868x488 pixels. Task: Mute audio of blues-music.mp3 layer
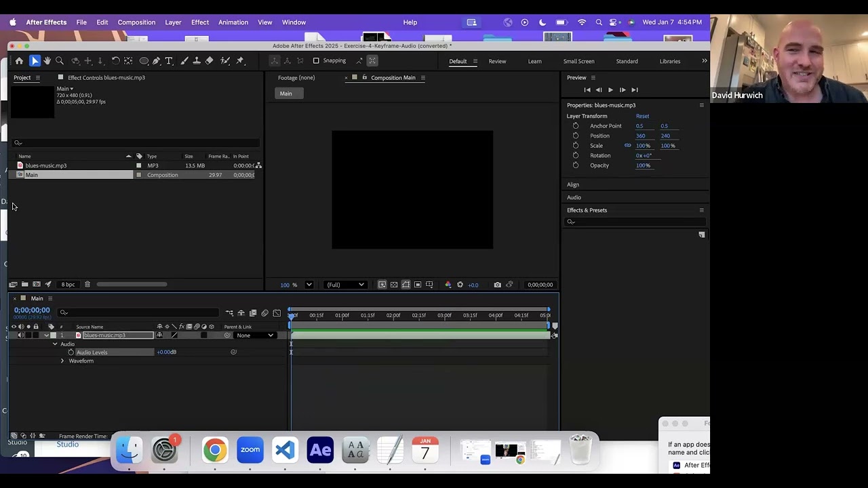pos(21,335)
